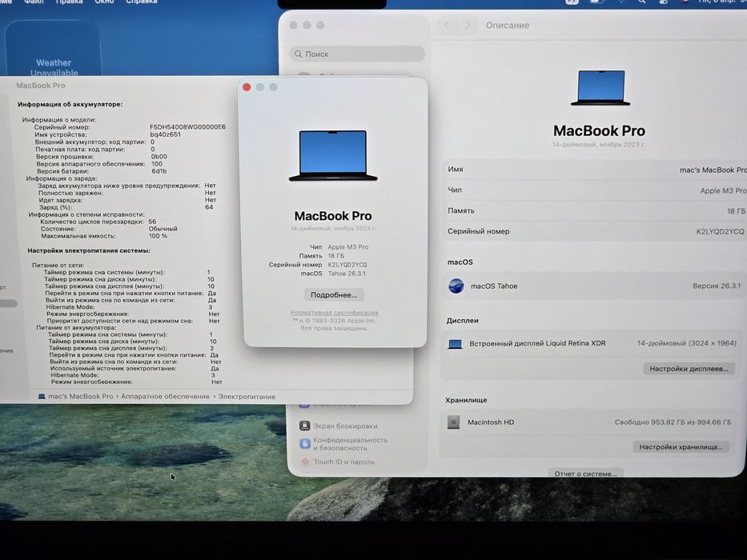Click Встроенный дисплей Liquid Retina XDR row
The width and height of the screenshot is (747, 560).
[x=592, y=343]
